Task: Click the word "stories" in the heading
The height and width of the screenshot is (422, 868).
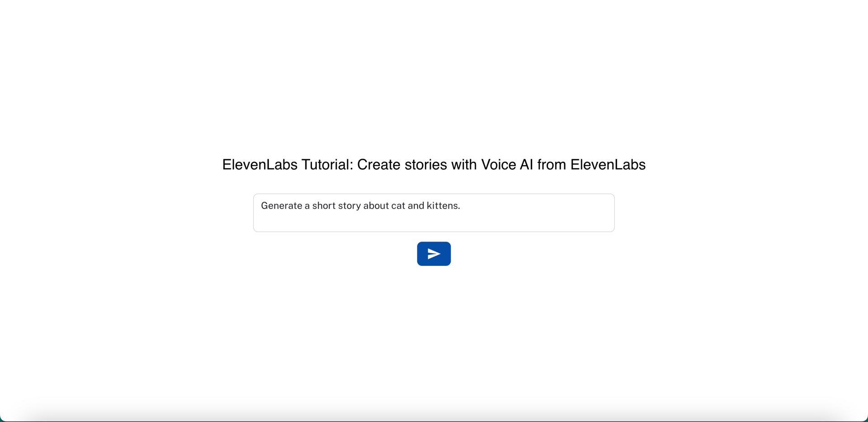Action: (x=425, y=165)
